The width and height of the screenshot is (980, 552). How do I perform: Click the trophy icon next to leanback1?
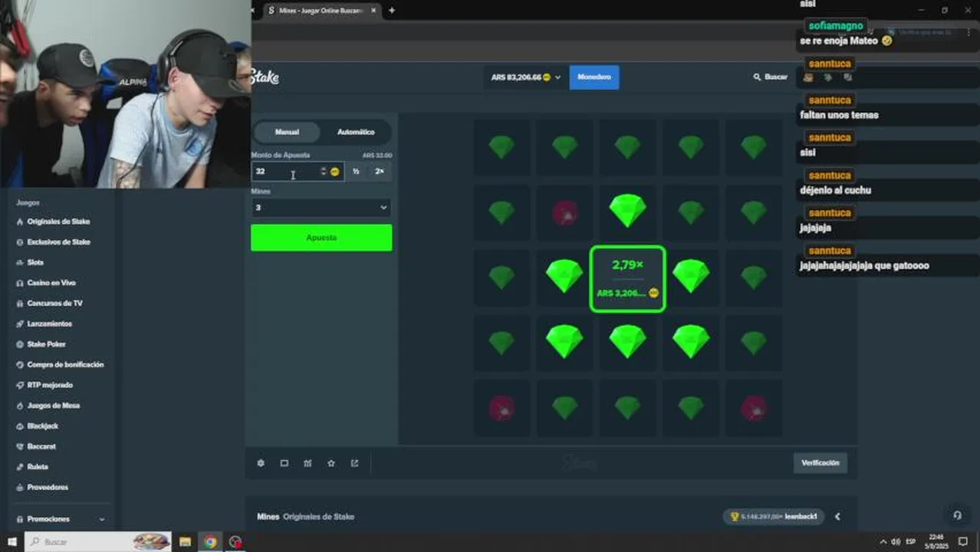[x=734, y=517]
